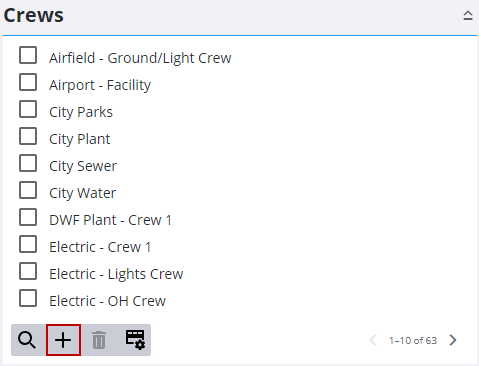479x366 pixels.
Task: Click the 1–10 of 63 page indicator
Action: [x=413, y=340]
